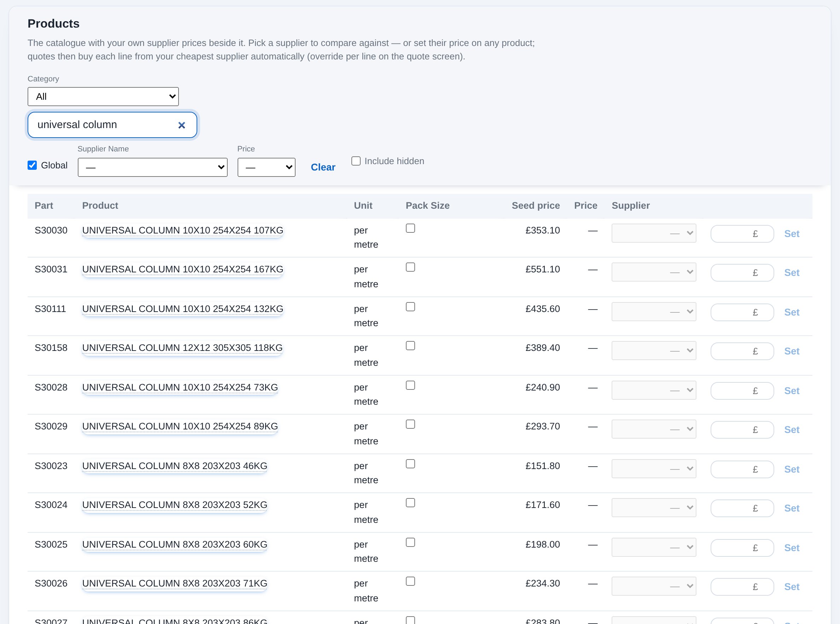This screenshot has width=840, height=624.
Task: Click Set in the S30029 row
Action: (x=792, y=430)
